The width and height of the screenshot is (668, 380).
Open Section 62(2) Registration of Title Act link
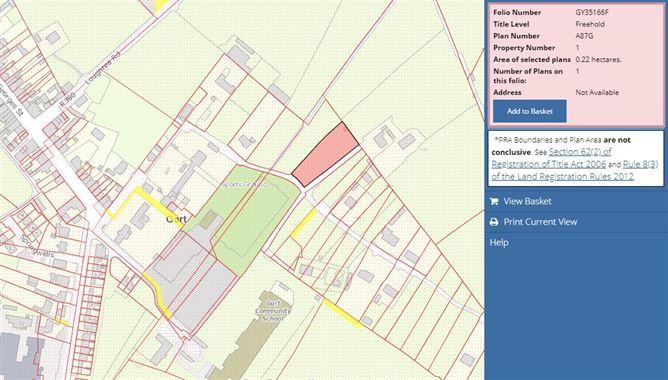tap(551, 158)
